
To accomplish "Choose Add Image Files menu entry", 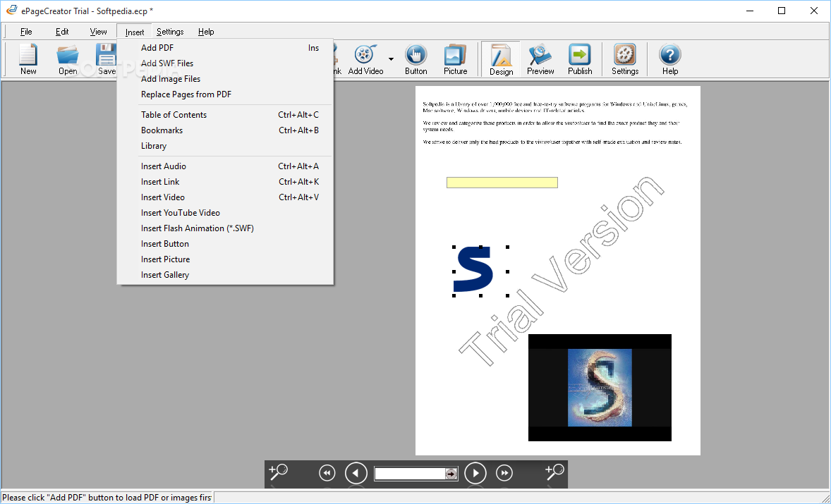I will (x=225, y=79).
